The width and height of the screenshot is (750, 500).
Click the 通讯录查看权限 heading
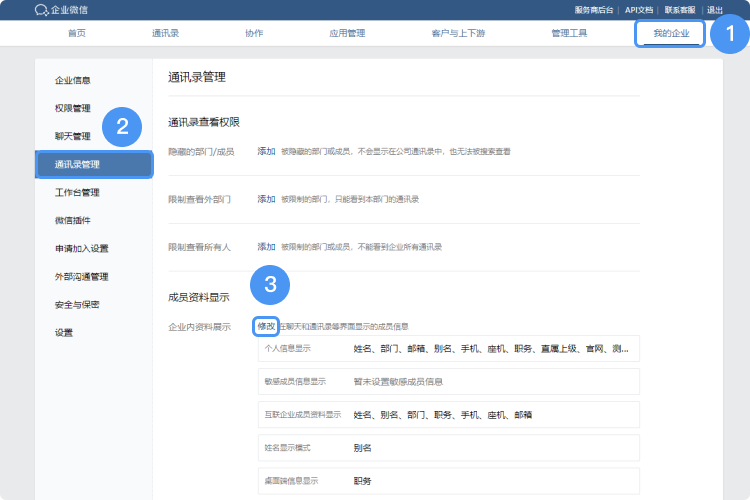(204, 122)
